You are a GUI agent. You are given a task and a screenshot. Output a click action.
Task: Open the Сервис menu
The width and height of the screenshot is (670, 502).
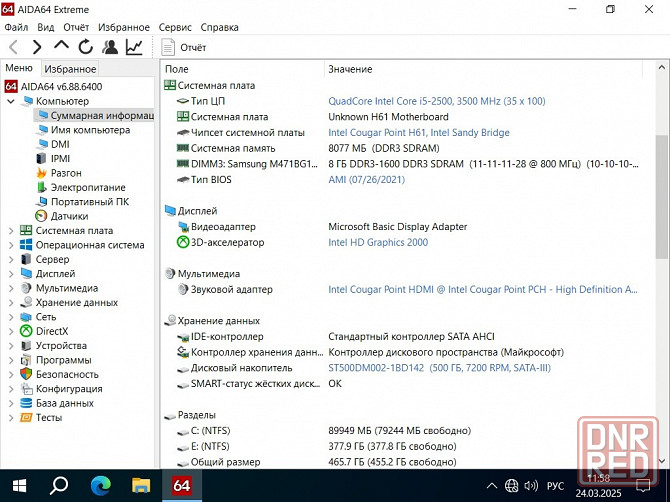pos(175,27)
